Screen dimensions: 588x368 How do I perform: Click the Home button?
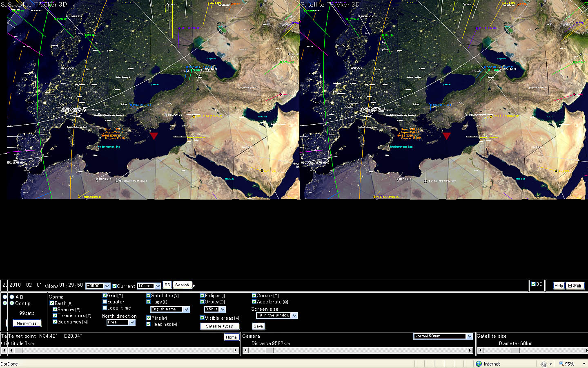coord(231,337)
